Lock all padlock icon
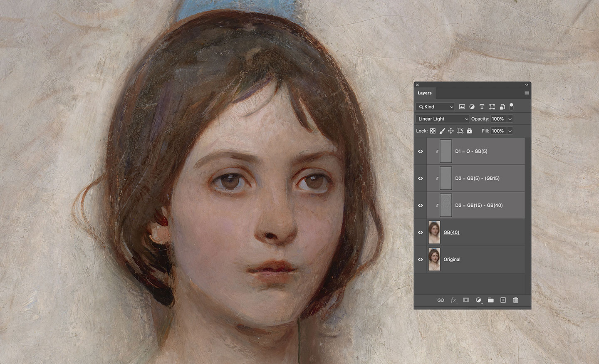 [469, 131]
